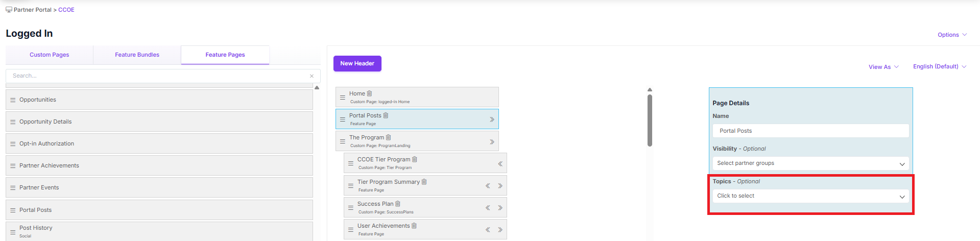The image size is (980, 241).
Task: Open the View As dropdown
Action: click(883, 67)
